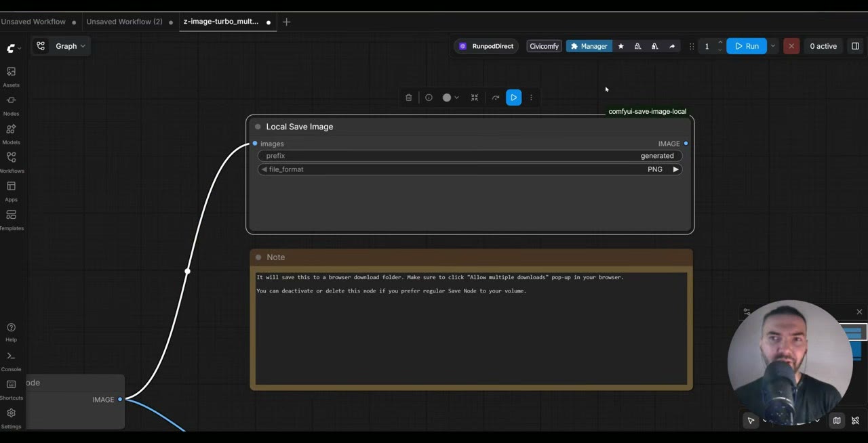Open the Assets sidebar panel
Viewport: 868px width, 443px height.
tap(11, 77)
